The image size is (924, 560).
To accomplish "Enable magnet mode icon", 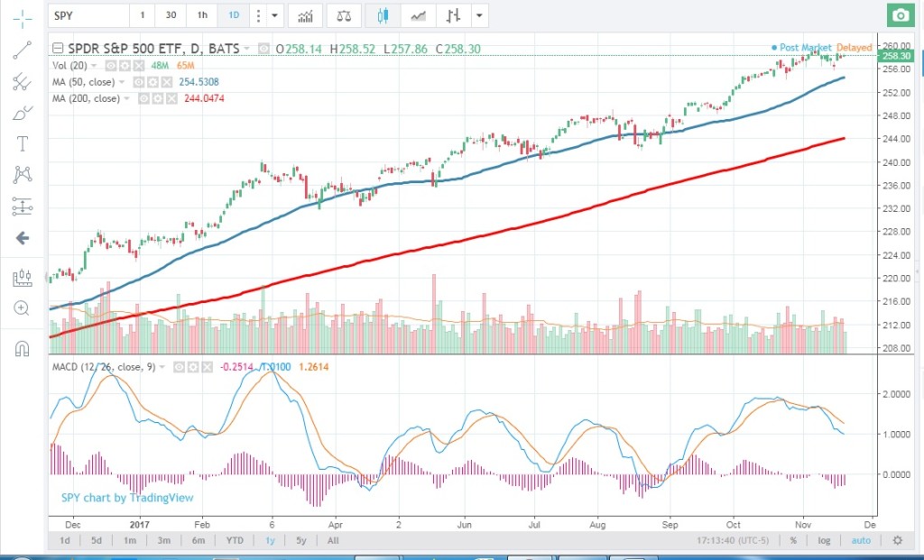I will 23,348.
